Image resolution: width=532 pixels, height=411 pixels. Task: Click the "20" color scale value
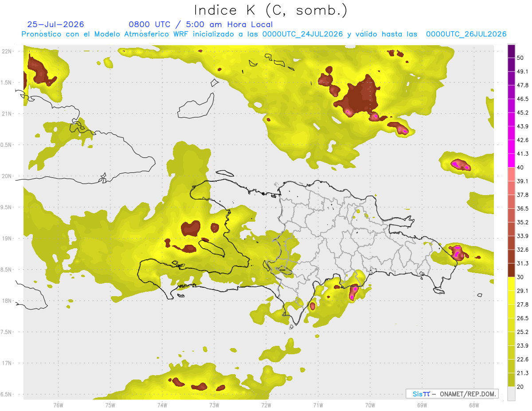(520, 387)
